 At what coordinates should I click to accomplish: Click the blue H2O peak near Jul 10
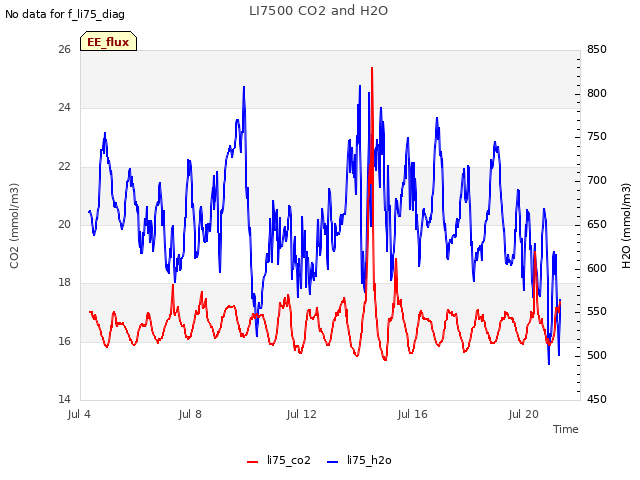(x=244, y=87)
